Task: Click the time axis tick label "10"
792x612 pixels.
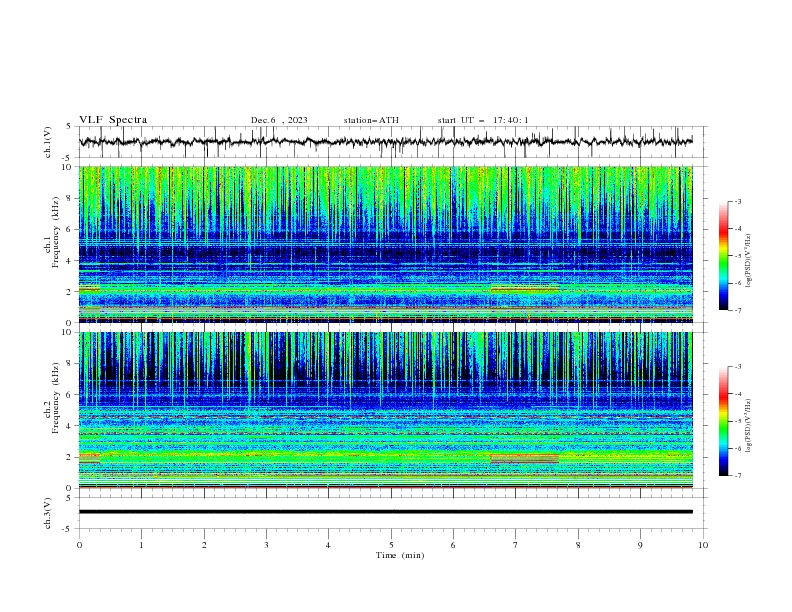Action: [x=703, y=545]
